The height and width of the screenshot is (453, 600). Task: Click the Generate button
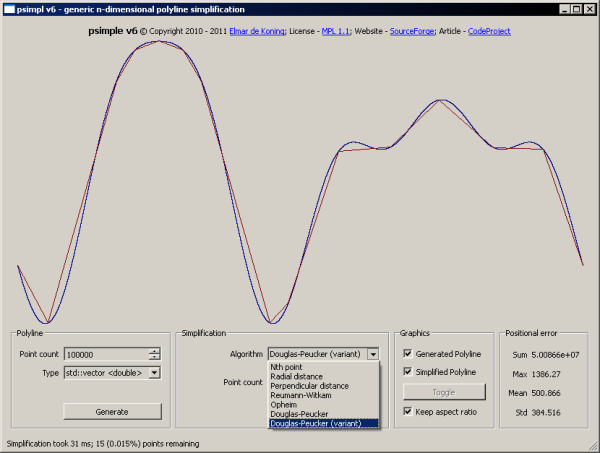point(112,412)
